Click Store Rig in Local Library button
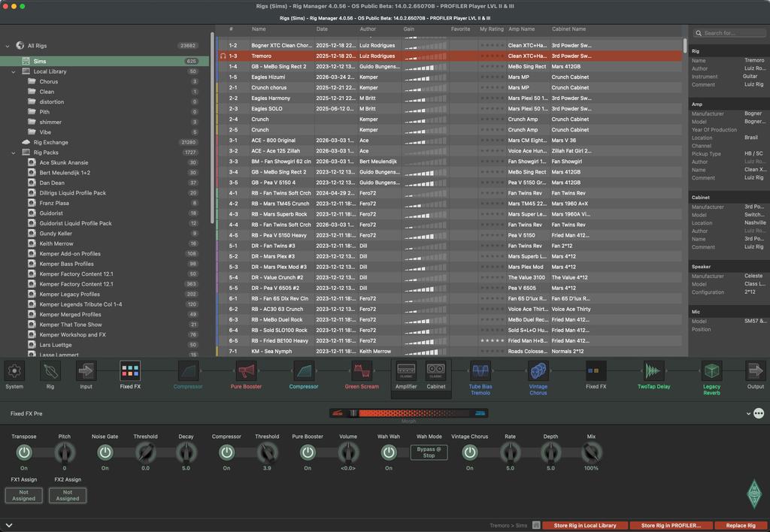 (584, 525)
